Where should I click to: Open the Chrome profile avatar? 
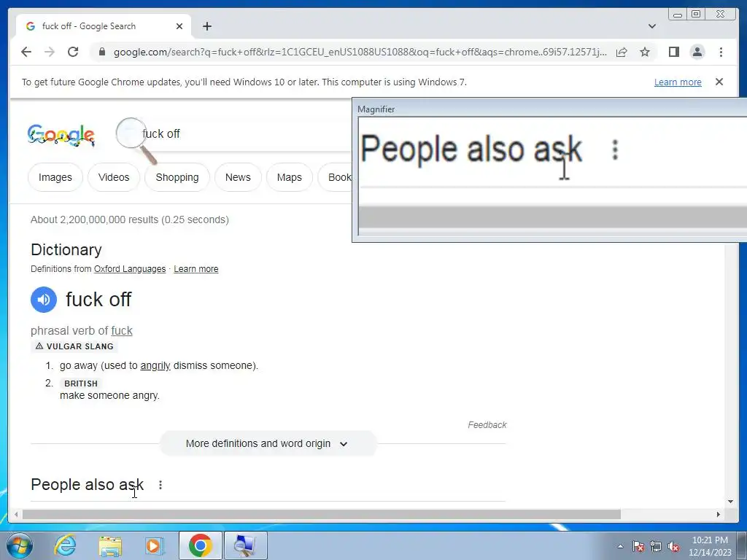(697, 52)
